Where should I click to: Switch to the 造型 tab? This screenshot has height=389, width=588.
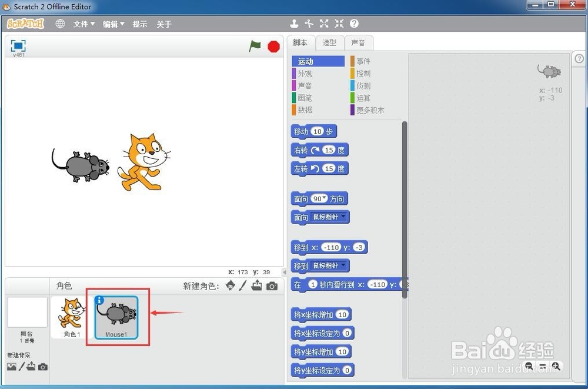point(329,43)
